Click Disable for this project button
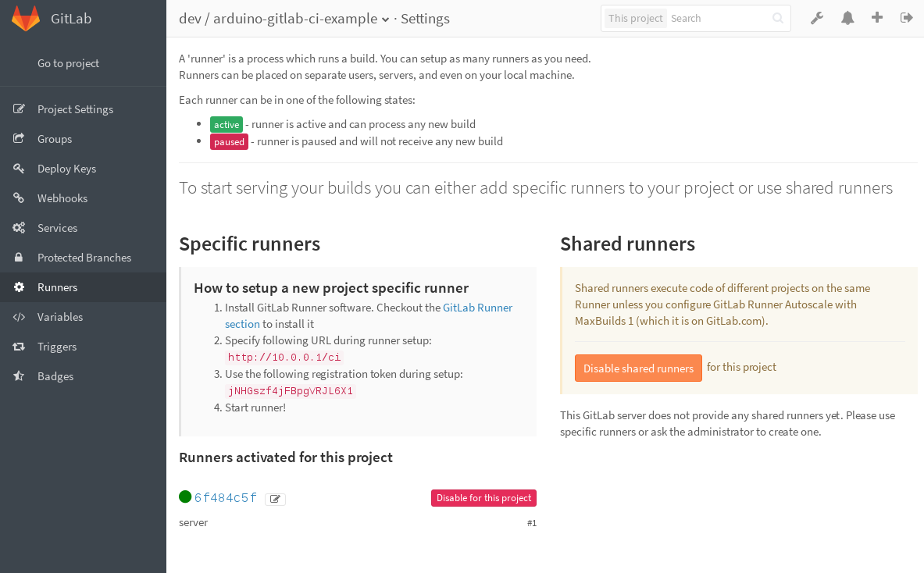The height and width of the screenshot is (573, 924). tap(483, 498)
